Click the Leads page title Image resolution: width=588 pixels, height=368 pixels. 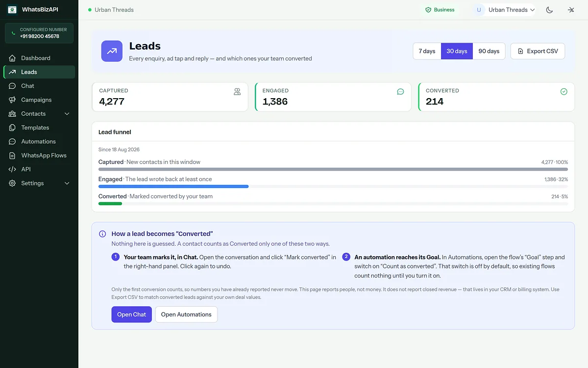(145, 46)
